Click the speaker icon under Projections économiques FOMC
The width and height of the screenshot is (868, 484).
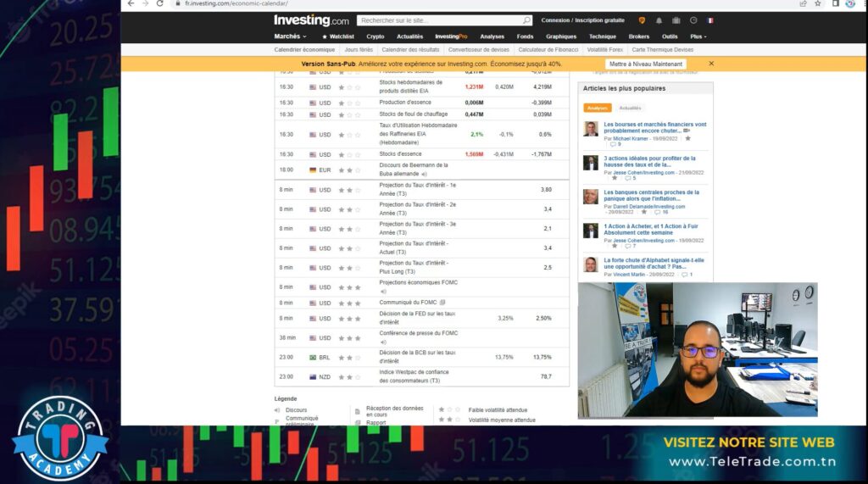coord(382,292)
